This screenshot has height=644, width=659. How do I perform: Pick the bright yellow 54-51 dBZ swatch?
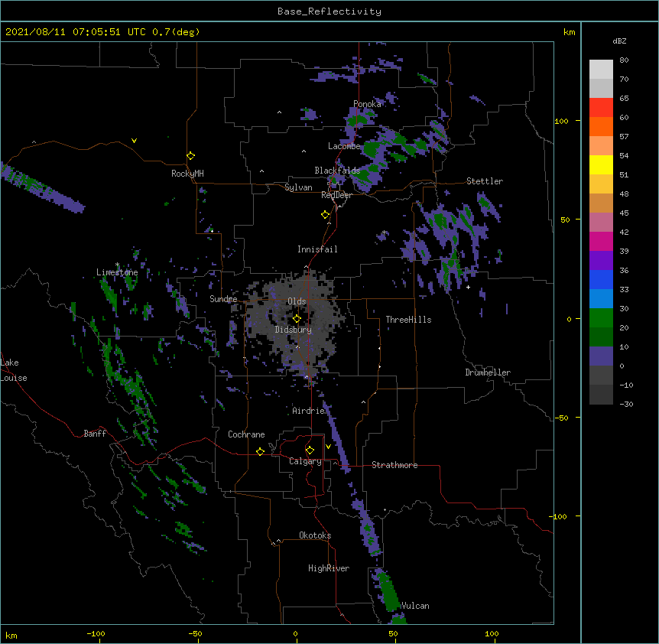601,164
